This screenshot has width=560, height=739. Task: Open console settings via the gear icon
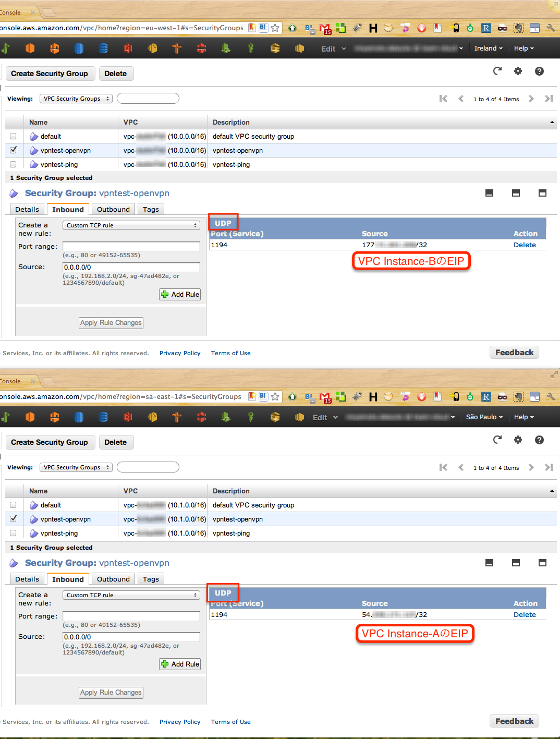tap(518, 71)
